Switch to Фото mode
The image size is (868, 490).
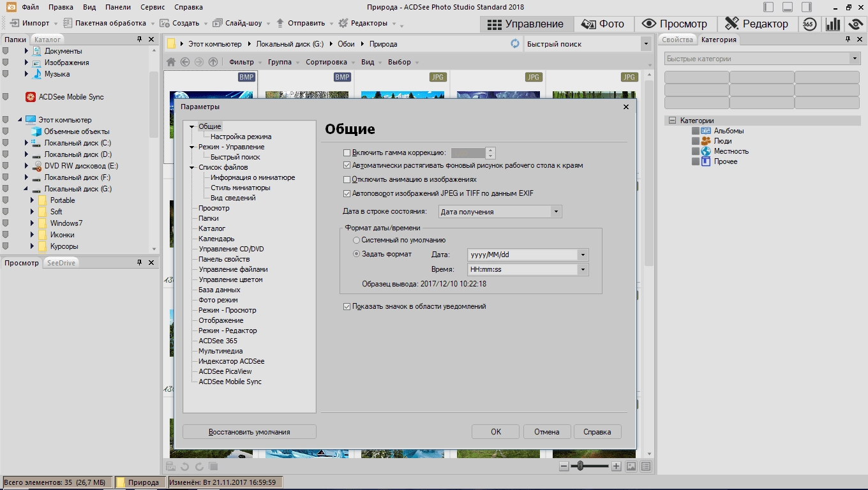(603, 24)
